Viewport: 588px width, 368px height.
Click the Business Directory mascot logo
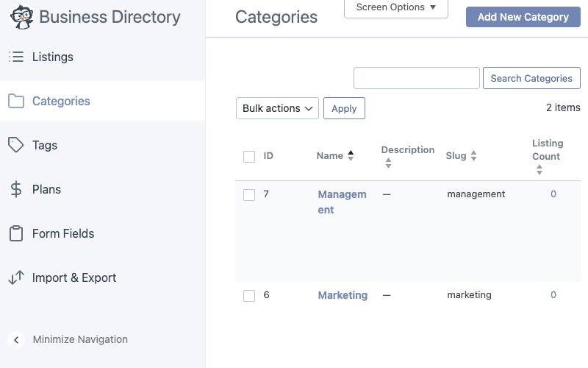(21, 17)
